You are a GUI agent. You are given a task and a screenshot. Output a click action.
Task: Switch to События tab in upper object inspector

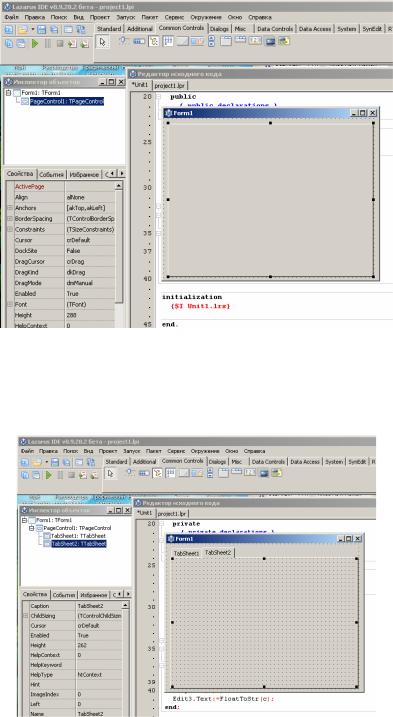pyautogui.click(x=52, y=175)
